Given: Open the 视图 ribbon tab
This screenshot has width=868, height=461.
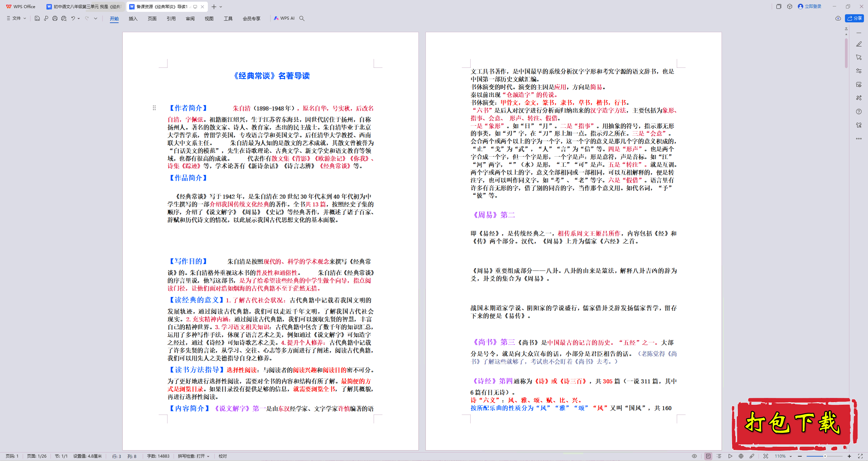Looking at the screenshot, I should tap(209, 18).
